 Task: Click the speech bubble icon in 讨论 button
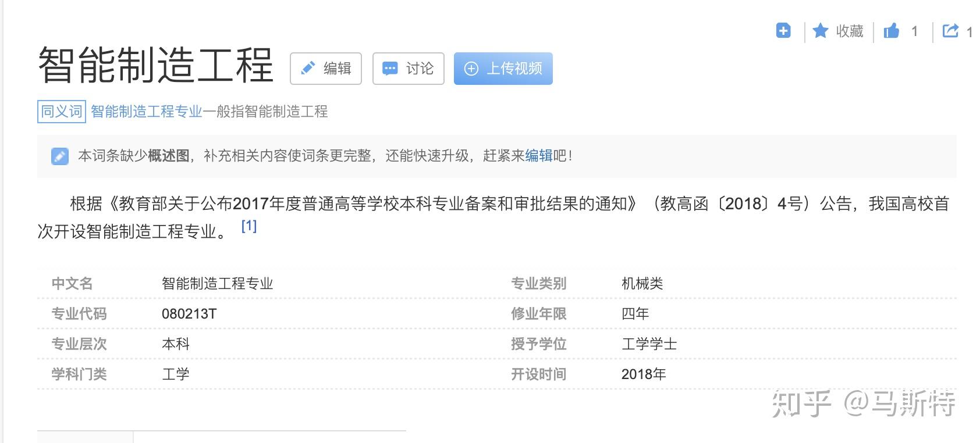pyautogui.click(x=390, y=69)
